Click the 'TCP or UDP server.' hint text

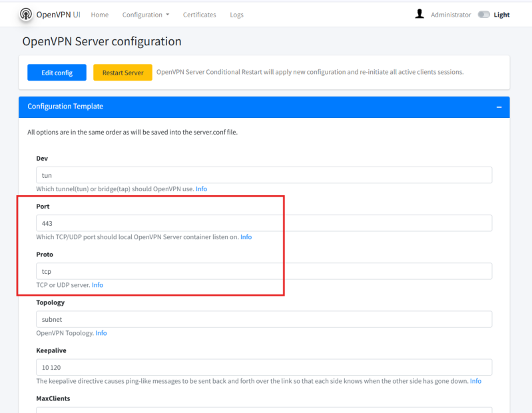click(63, 285)
